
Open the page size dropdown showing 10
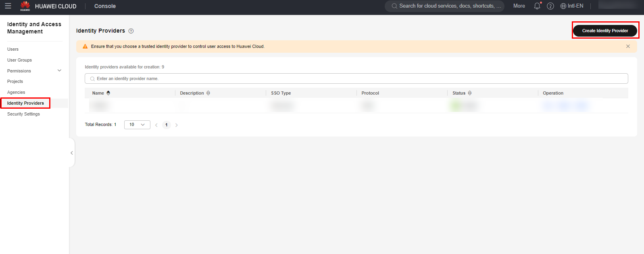click(137, 125)
